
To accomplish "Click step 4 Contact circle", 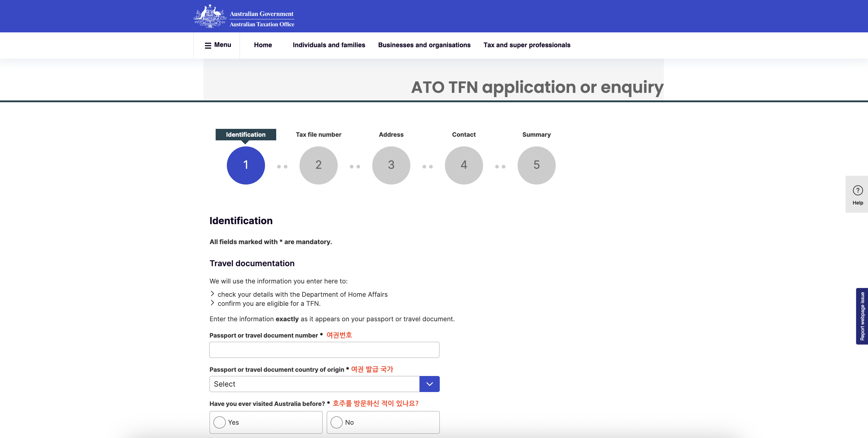I will pyautogui.click(x=464, y=165).
